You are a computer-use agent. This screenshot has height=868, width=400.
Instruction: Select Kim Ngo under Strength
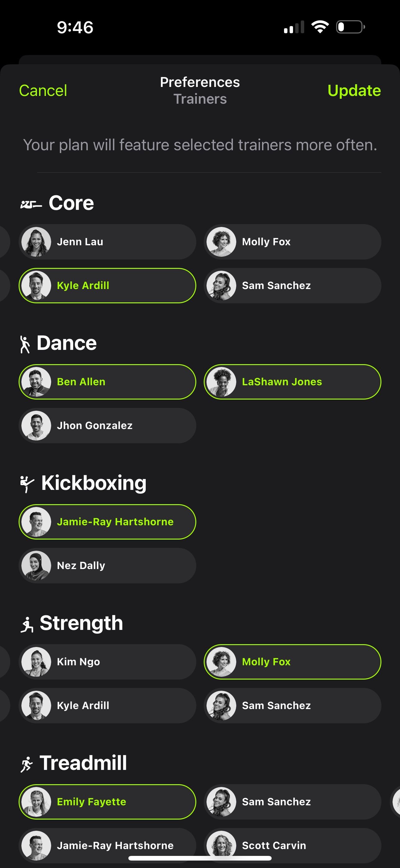click(x=108, y=662)
